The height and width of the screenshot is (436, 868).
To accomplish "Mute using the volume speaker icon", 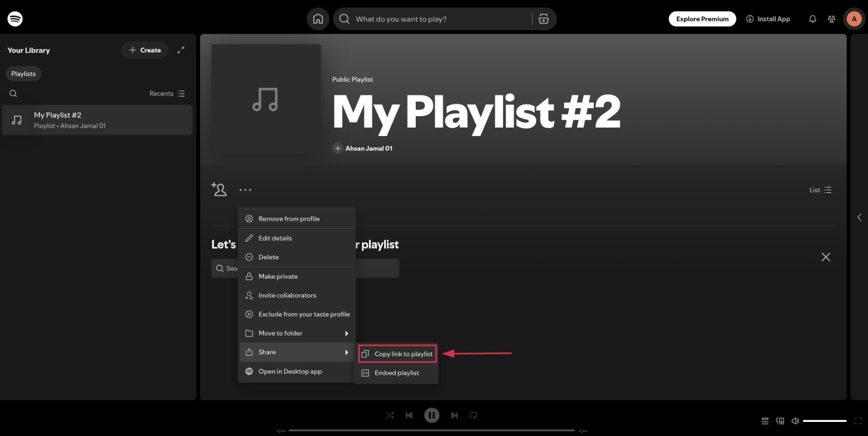I will [795, 421].
